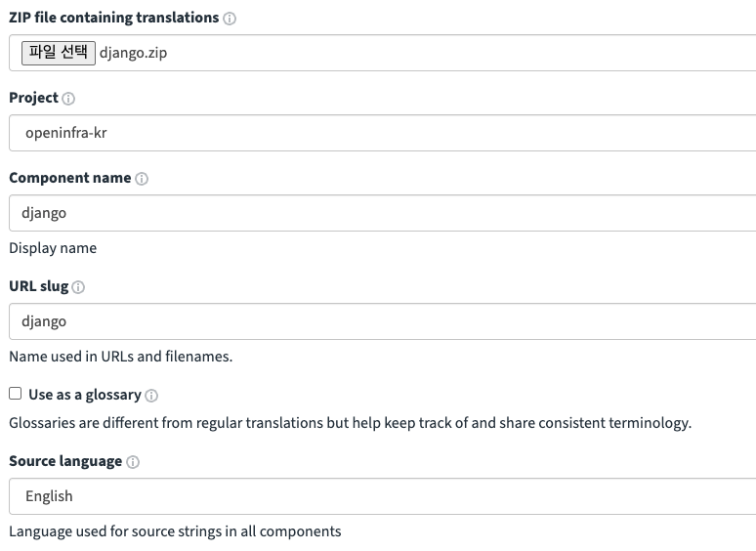Expand the Source language dropdown showing English
The width and height of the screenshot is (756, 551).
point(381,496)
